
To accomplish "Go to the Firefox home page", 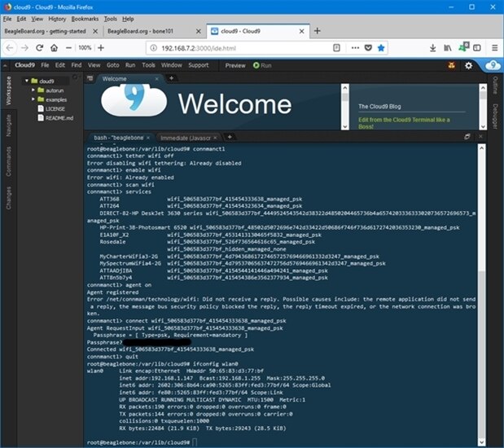I will [x=54, y=48].
